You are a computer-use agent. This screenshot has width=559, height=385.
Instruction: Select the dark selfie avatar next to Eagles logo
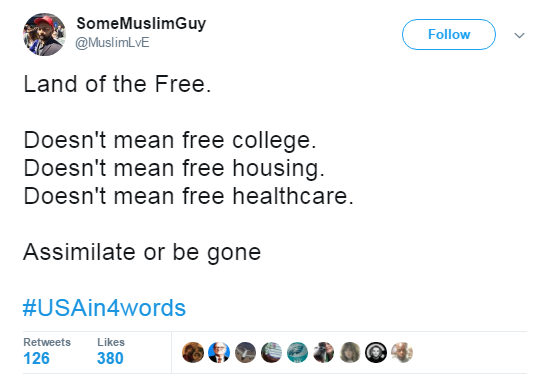324,352
